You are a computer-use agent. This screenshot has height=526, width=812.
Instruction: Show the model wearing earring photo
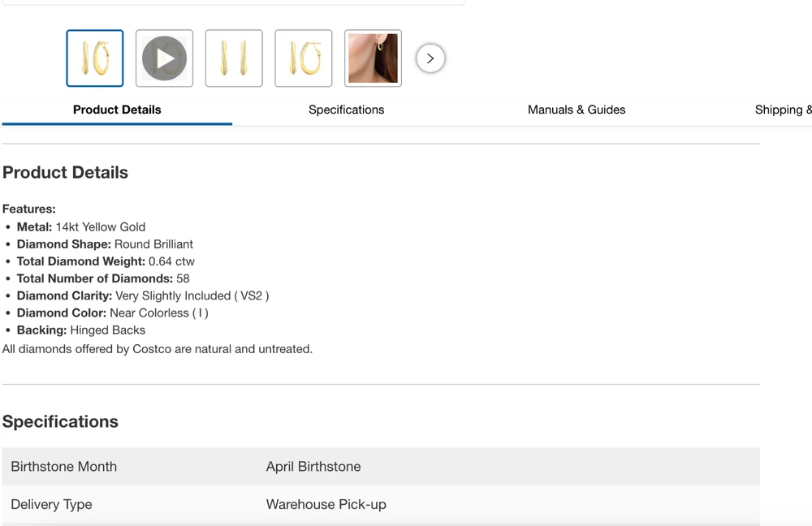point(373,58)
